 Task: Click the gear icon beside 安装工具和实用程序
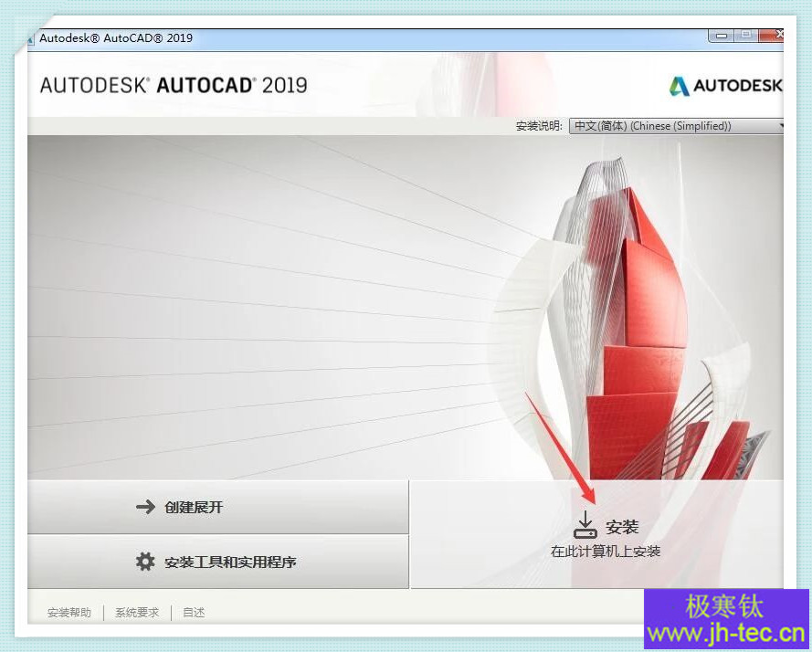pyautogui.click(x=145, y=562)
